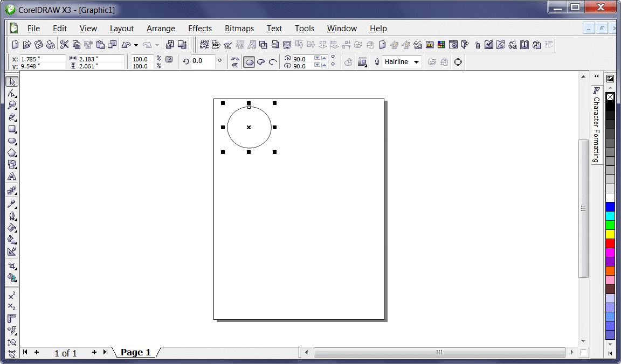Click the Undo arrow icon
Screen dimensions: 621x364
pyautogui.click(x=126, y=45)
